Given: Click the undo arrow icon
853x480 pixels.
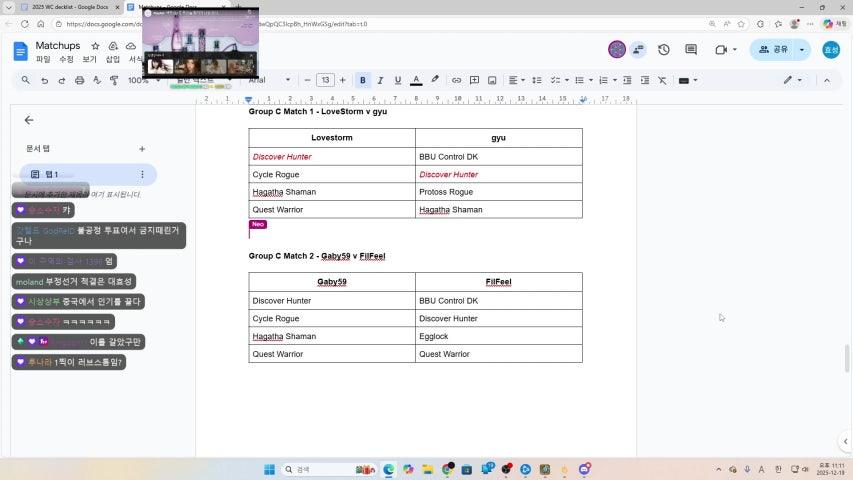Looking at the screenshot, I should pos(44,80).
